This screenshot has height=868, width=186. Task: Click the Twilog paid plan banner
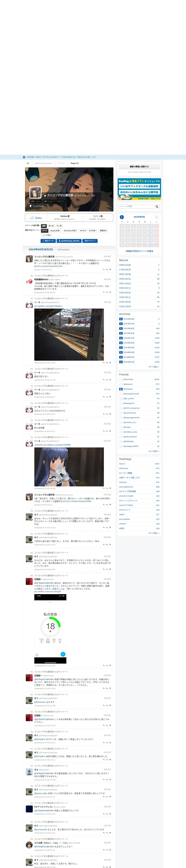pyautogui.click(x=139, y=189)
